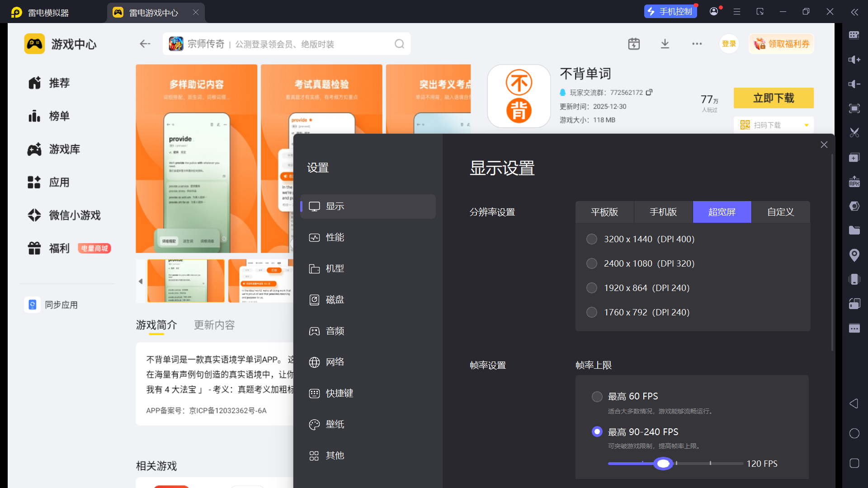Collapse the right sidebar with double chevron
This screenshot has width=868, height=488.
coord(854,12)
